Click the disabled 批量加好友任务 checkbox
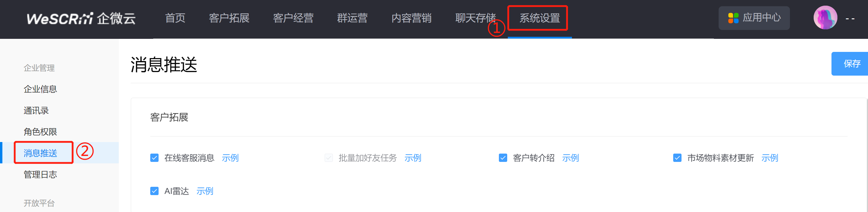 pos(328,158)
